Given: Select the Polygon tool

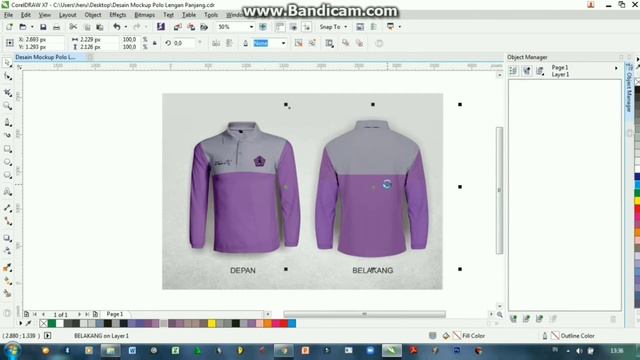Looking at the screenshot, I should [7, 176].
